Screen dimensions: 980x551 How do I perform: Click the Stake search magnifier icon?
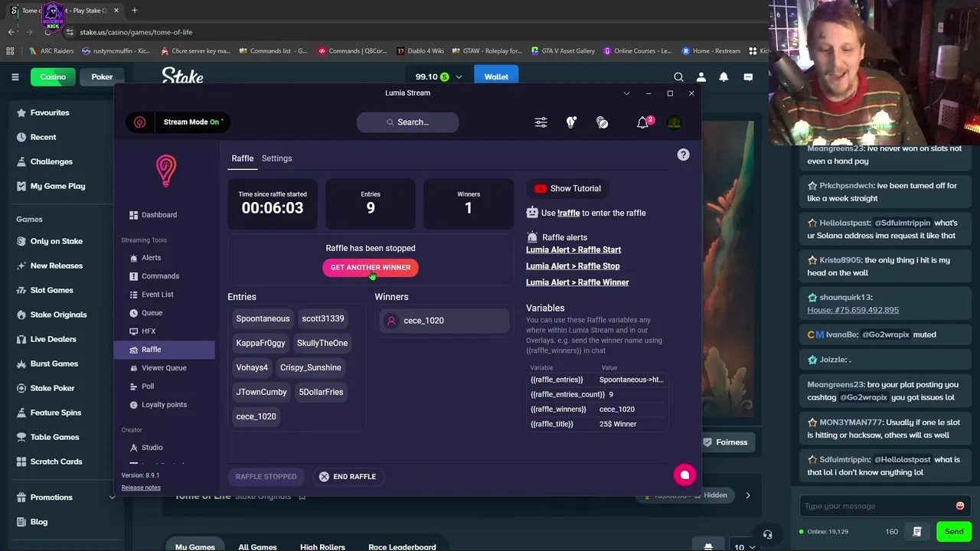(678, 77)
